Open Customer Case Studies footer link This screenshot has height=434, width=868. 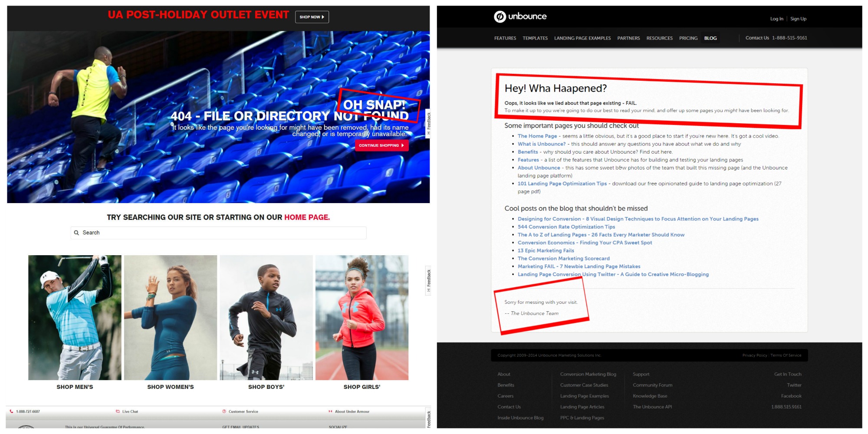(x=584, y=385)
